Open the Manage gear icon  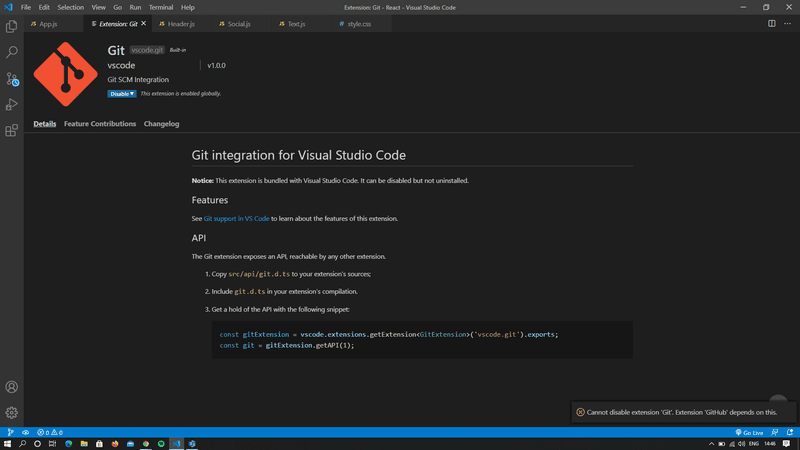[12, 412]
